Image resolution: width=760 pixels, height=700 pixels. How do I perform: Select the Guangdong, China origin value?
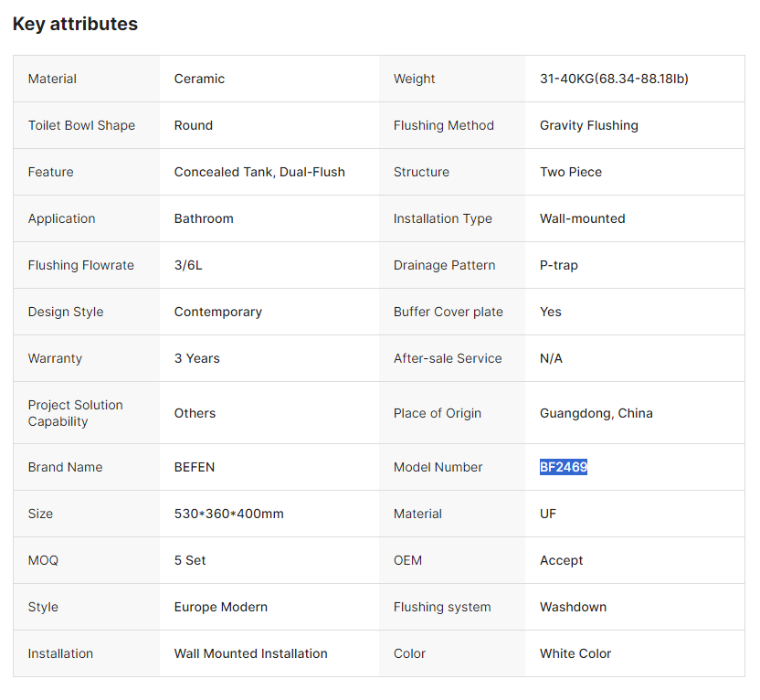pyautogui.click(x=596, y=413)
